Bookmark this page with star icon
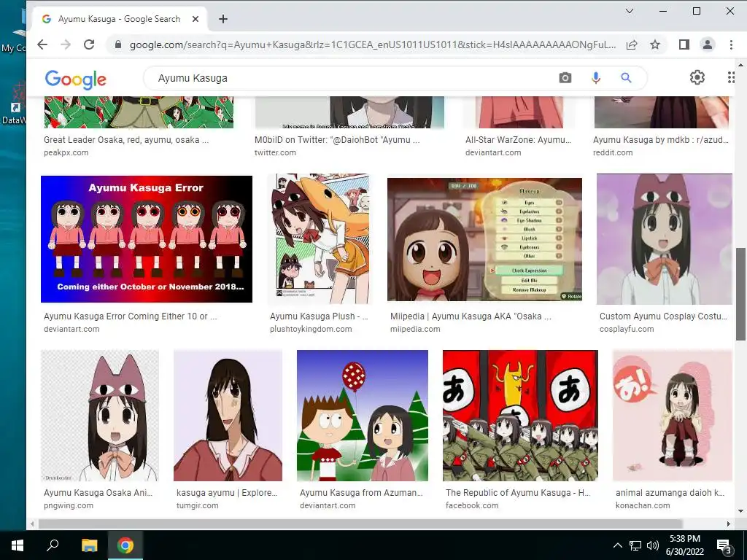The height and width of the screenshot is (560, 747). click(655, 44)
